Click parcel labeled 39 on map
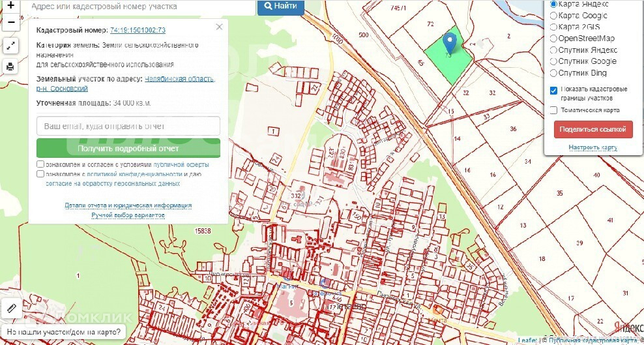Image resolution: width=644 pixels, height=345 pixels. 579,243
